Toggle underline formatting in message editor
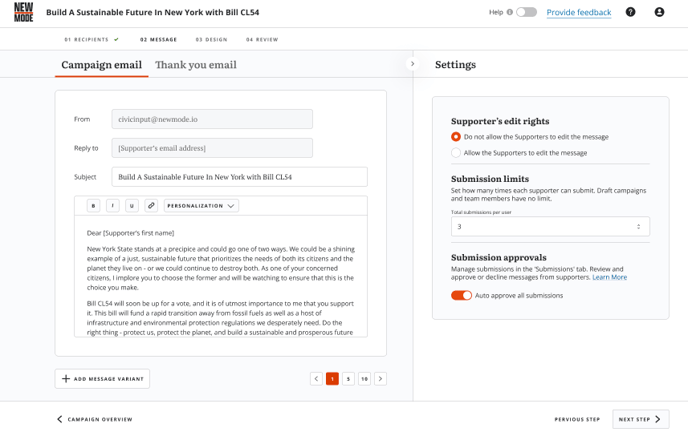 click(x=132, y=206)
